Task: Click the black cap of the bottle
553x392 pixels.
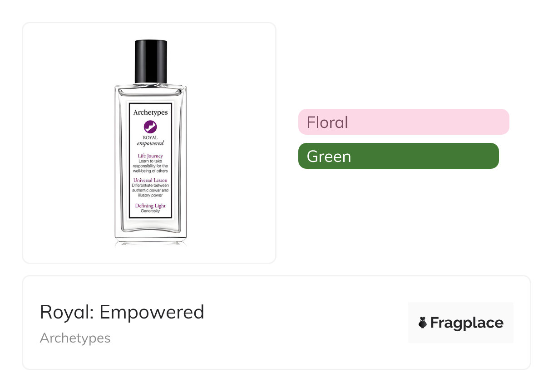Action: (x=151, y=62)
